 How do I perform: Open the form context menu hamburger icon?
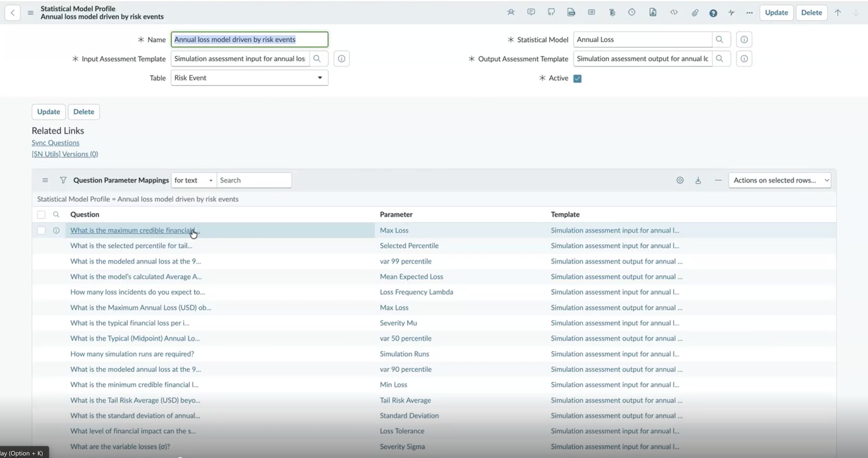coord(30,13)
